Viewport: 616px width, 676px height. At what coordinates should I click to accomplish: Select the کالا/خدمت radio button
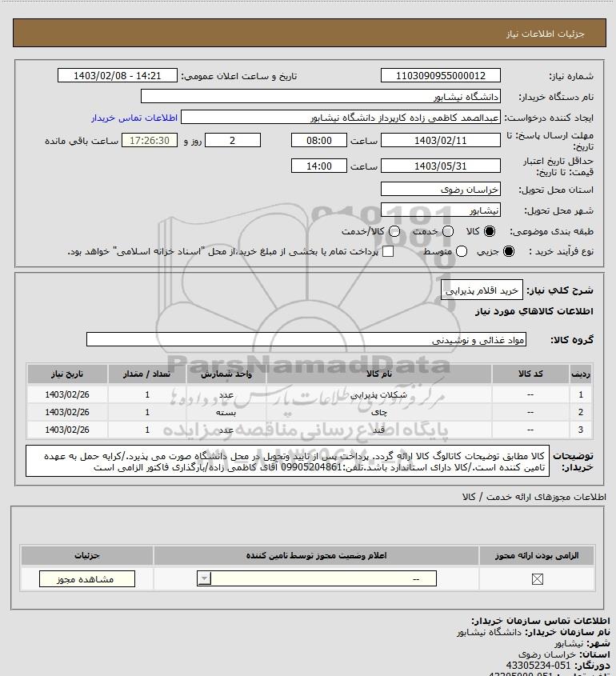point(394,231)
